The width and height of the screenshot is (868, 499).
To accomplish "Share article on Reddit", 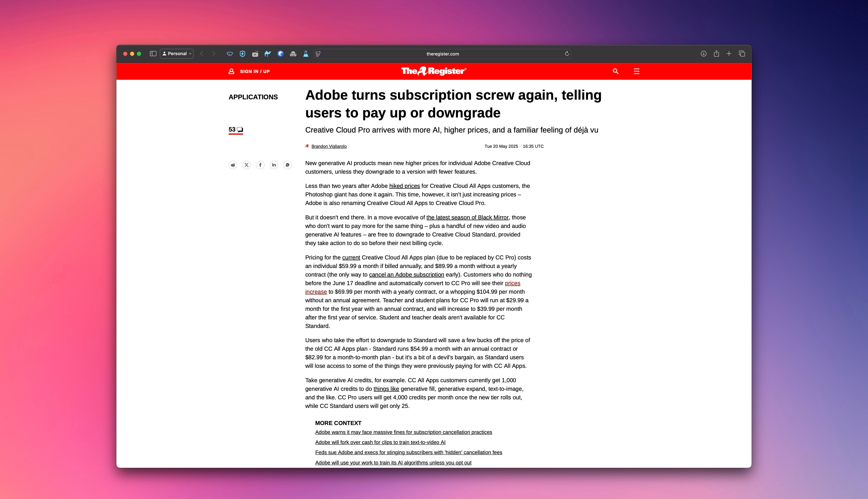I will point(233,165).
